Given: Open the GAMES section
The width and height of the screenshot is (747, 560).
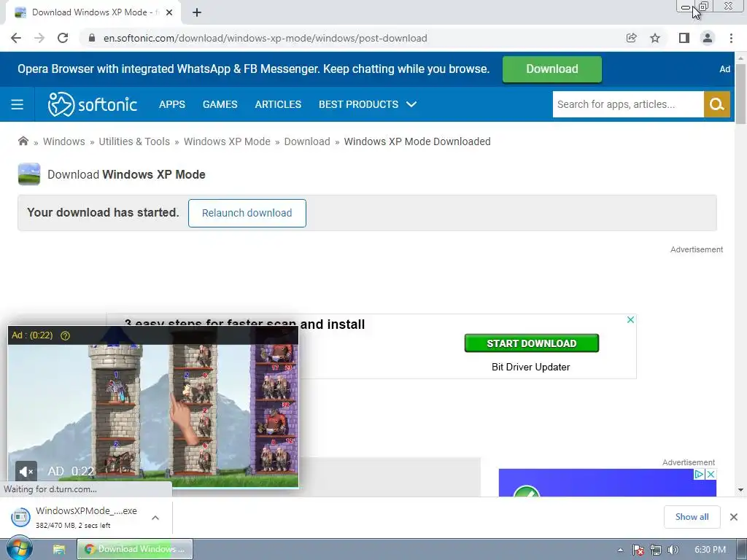Looking at the screenshot, I should (x=220, y=104).
